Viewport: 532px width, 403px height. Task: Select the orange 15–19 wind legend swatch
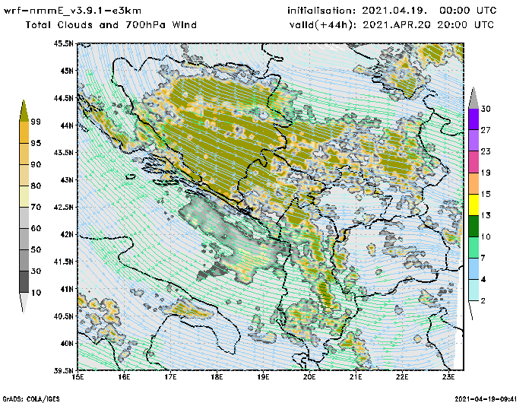pos(473,183)
